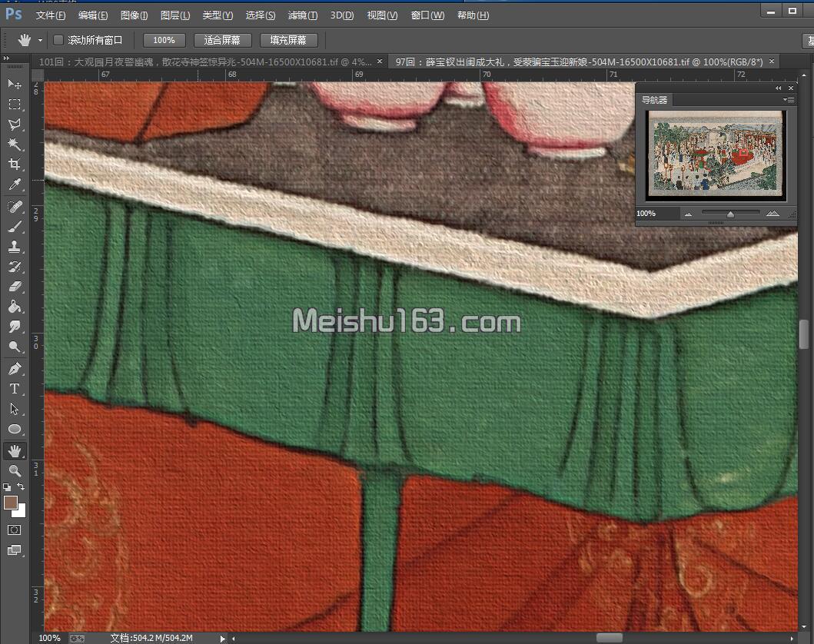Viewport: 814px width, 644px height.
Task: Click the 填充屏幕 button
Action: click(288, 40)
